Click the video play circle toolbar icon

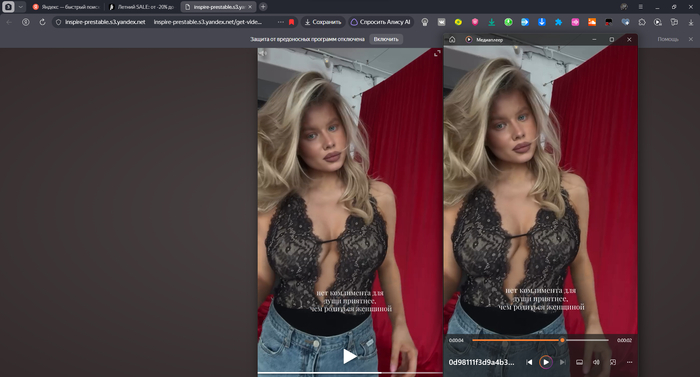point(658,22)
